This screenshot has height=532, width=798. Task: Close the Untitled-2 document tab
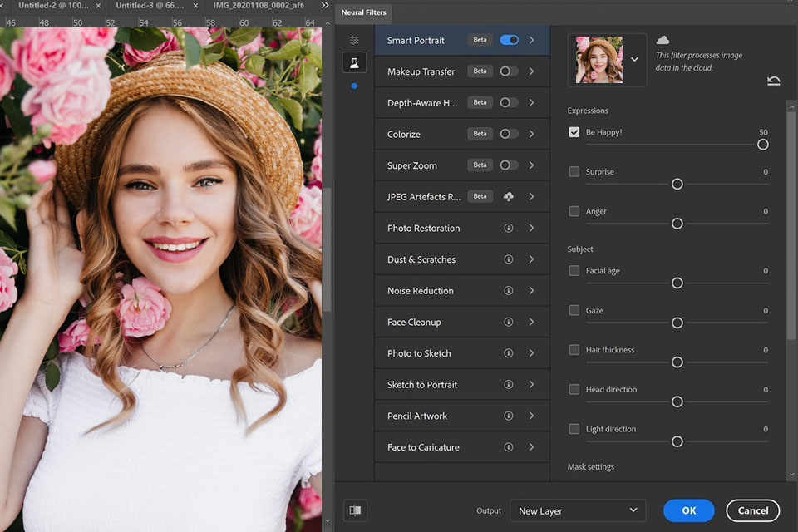pyautogui.click(x=98, y=6)
